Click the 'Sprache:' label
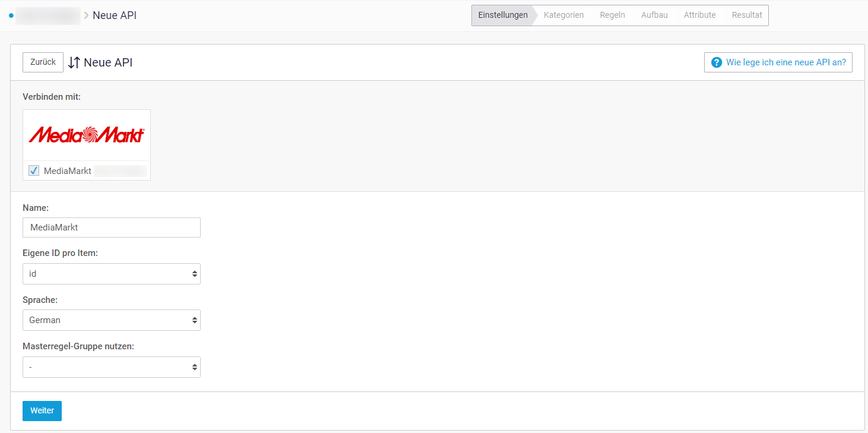868x433 pixels. (40, 300)
